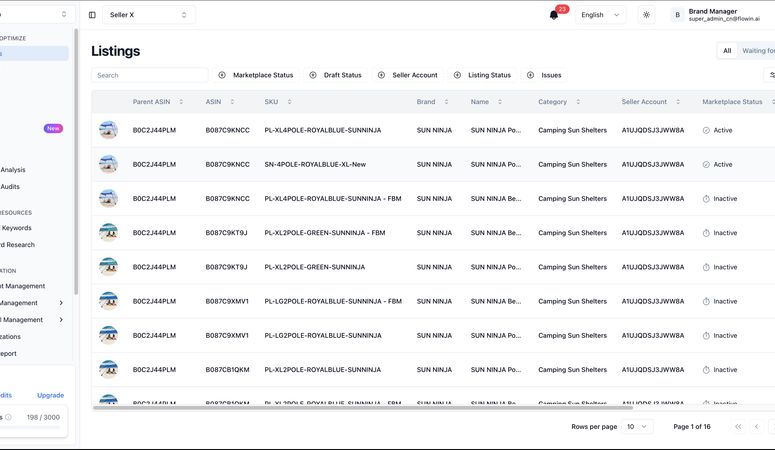Open thumbnail for PL-XL2POLE-GREEN-SUNNINJA - FBM row
775x450 pixels.
coord(108,232)
